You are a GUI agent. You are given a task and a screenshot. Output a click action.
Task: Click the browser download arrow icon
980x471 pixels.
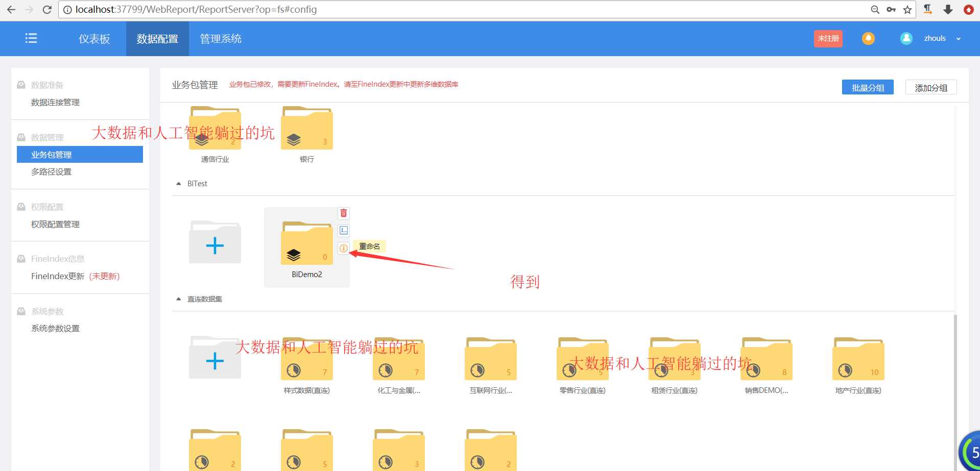(x=948, y=10)
